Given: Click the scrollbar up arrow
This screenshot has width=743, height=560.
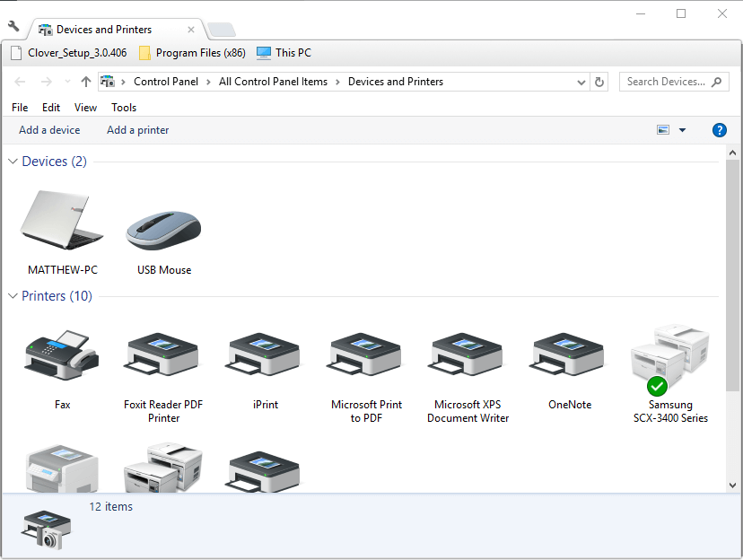Looking at the screenshot, I should pos(732,153).
